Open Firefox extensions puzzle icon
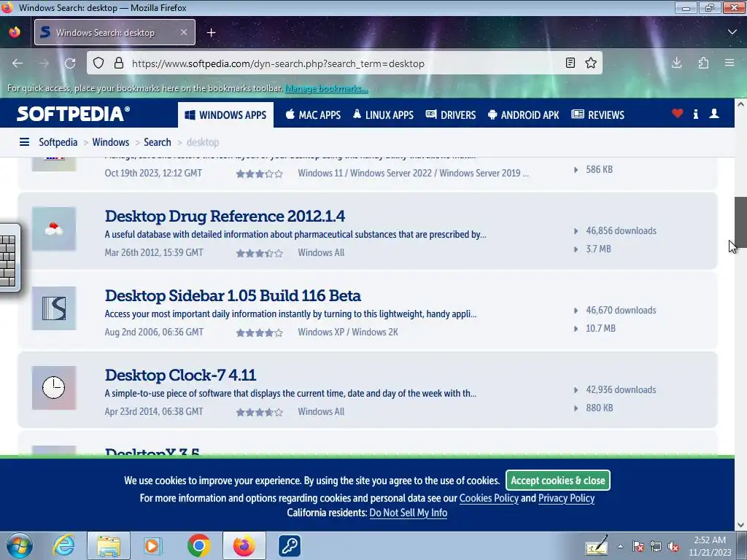The height and width of the screenshot is (560, 747). coord(703,63)
